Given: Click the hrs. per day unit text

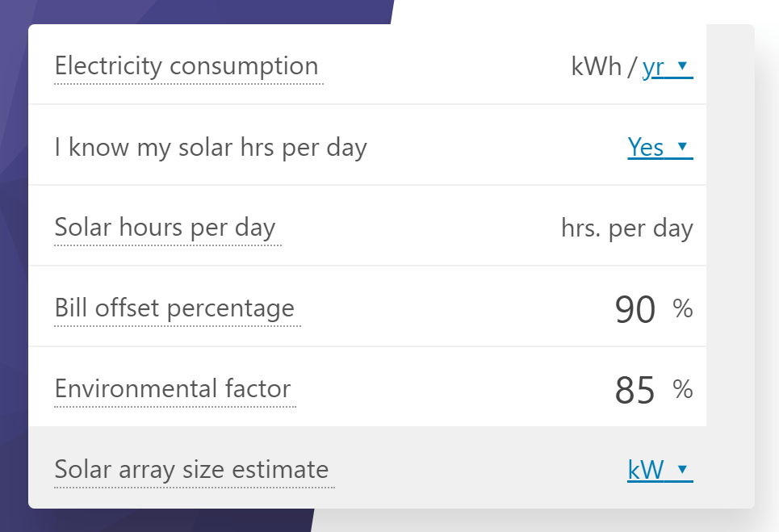Looking at the screenshot, I should pyautogui.click(x=627, y=228).
